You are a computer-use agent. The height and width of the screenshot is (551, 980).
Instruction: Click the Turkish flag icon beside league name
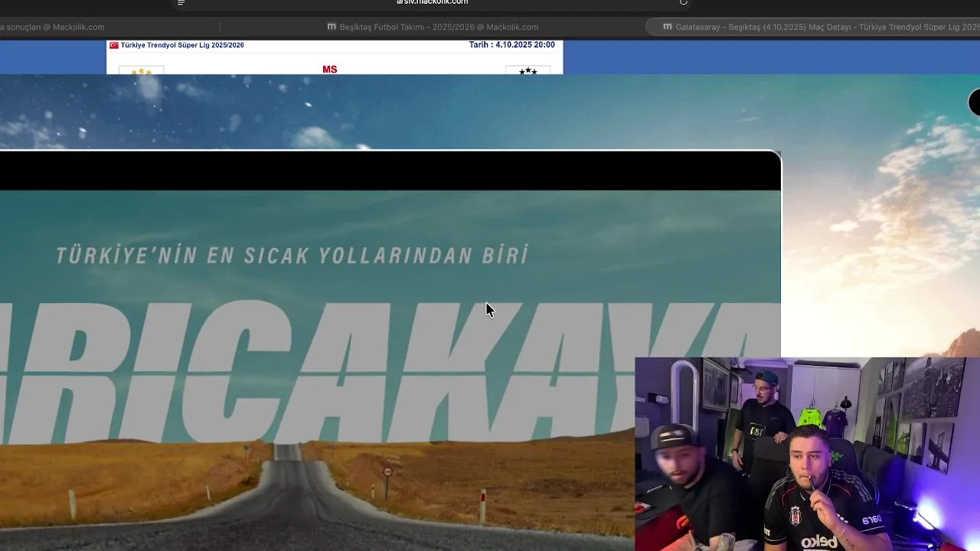click(x=114, y=45)
